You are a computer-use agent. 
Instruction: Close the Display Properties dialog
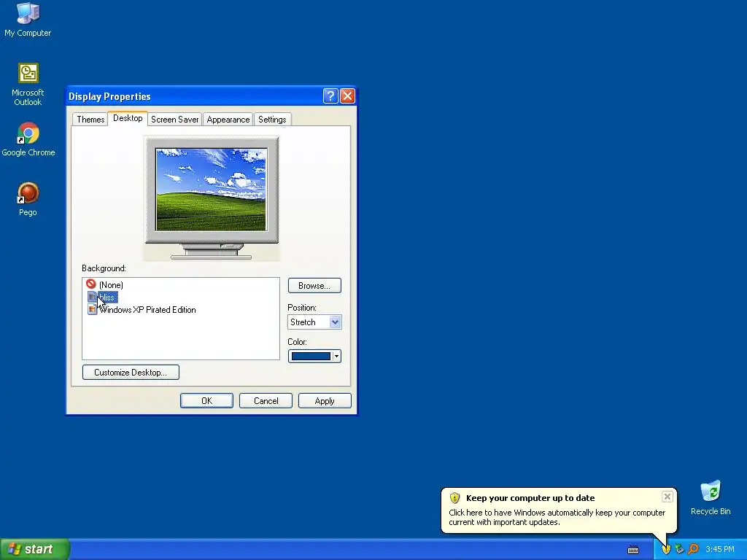pos(347,96)
